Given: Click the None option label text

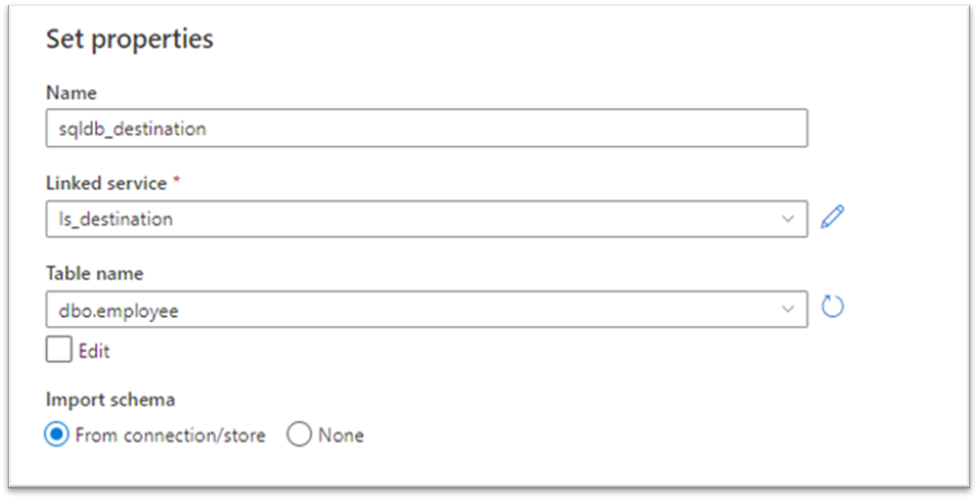Looking at the screenshot, I should point(341,435).
